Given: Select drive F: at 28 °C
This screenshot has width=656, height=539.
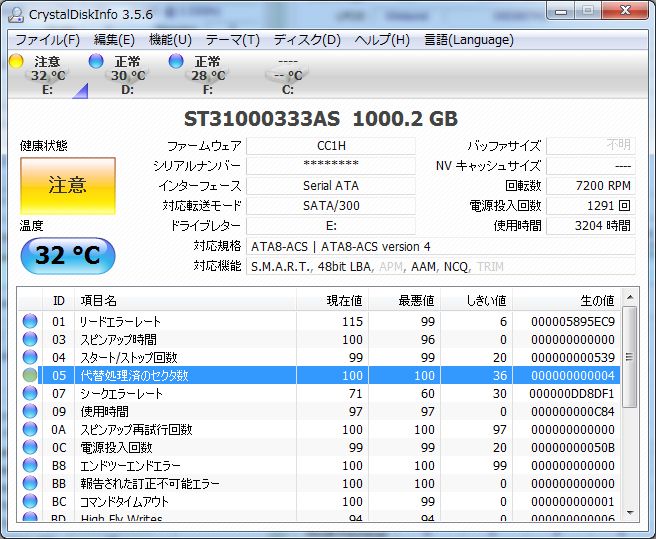Looking at the screenshot, I should pyautogui.click(x=207, y=74).
